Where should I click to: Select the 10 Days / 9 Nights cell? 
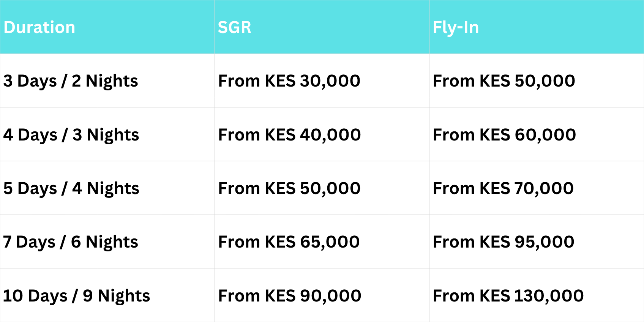76,296
